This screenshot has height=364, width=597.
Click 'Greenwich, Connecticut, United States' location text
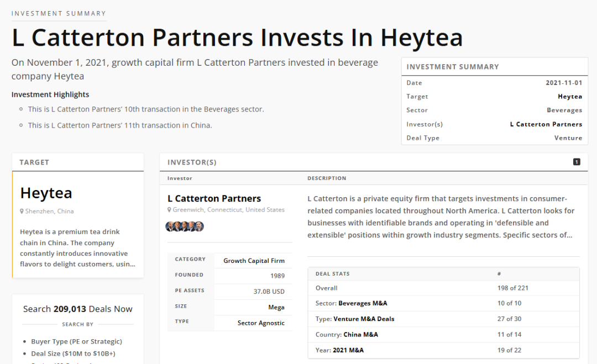tap(228, 210)
